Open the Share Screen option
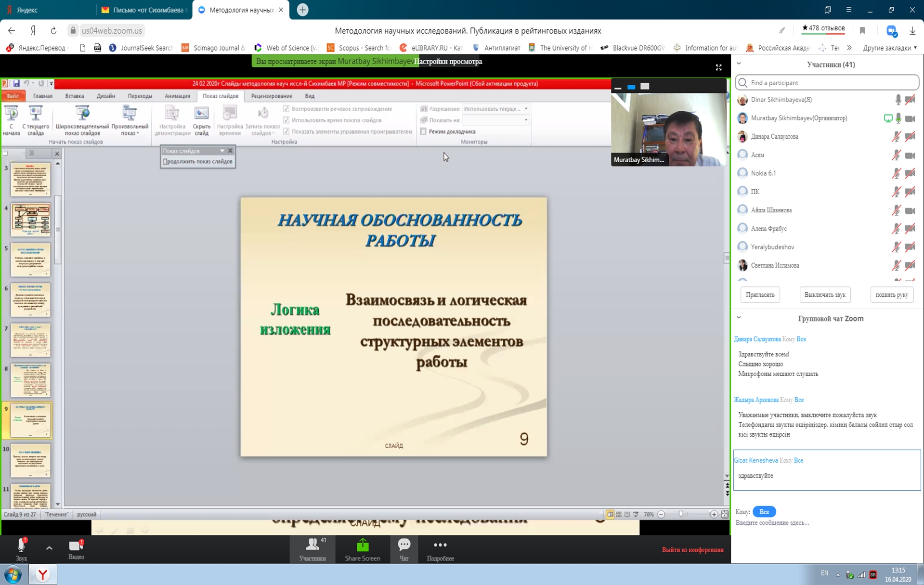The width and height of the screenshot is (924, 585). (x=362, y=549)
